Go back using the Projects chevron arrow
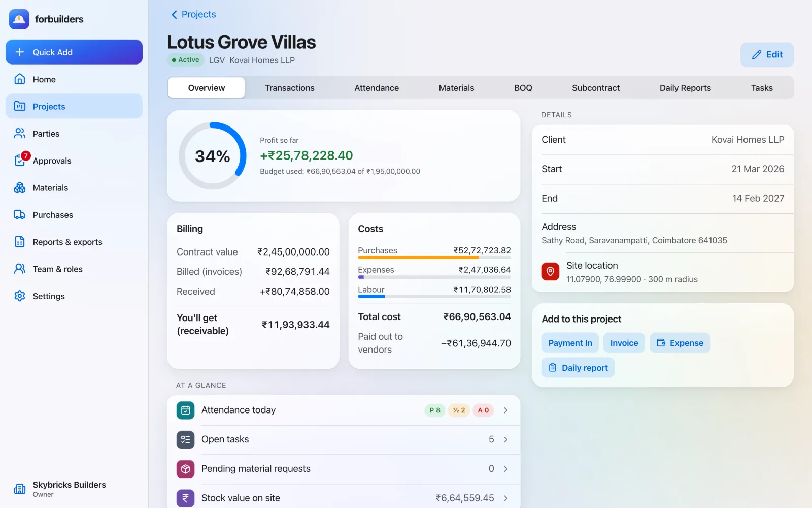Screen dimensions: 812x508 [174, 15]
